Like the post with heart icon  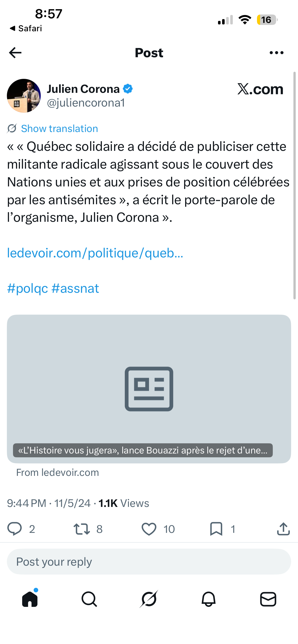[149, 529]
